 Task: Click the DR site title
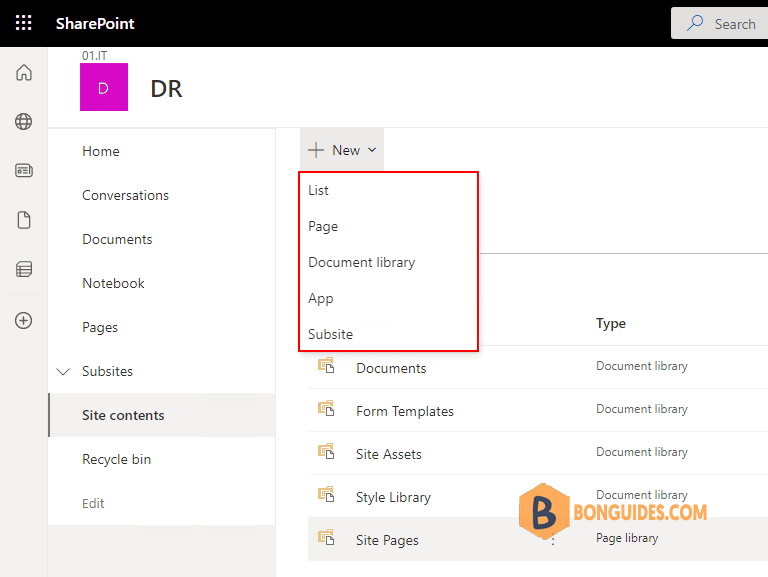[x=167, y=89]
